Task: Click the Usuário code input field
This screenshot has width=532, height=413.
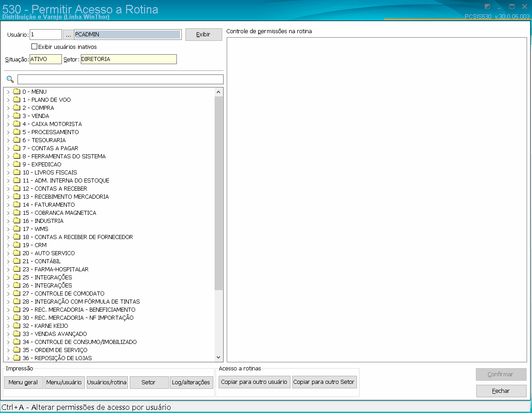Action: point(46,35)
